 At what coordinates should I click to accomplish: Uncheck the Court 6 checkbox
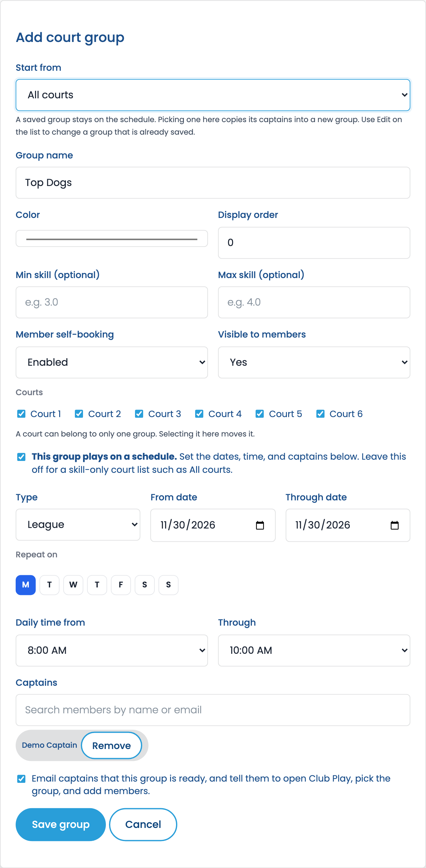coord(320,414)
